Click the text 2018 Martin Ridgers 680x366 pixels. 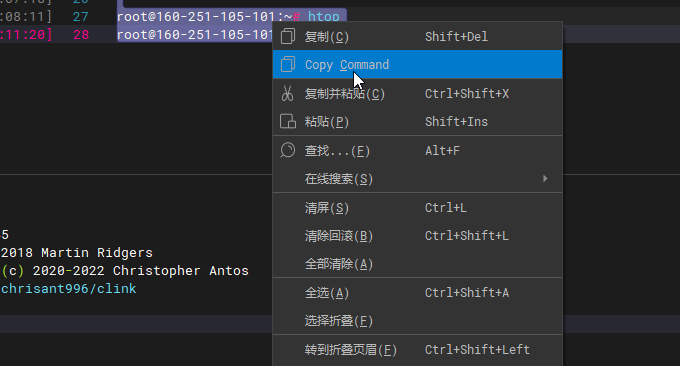click(x=77, y=253)
